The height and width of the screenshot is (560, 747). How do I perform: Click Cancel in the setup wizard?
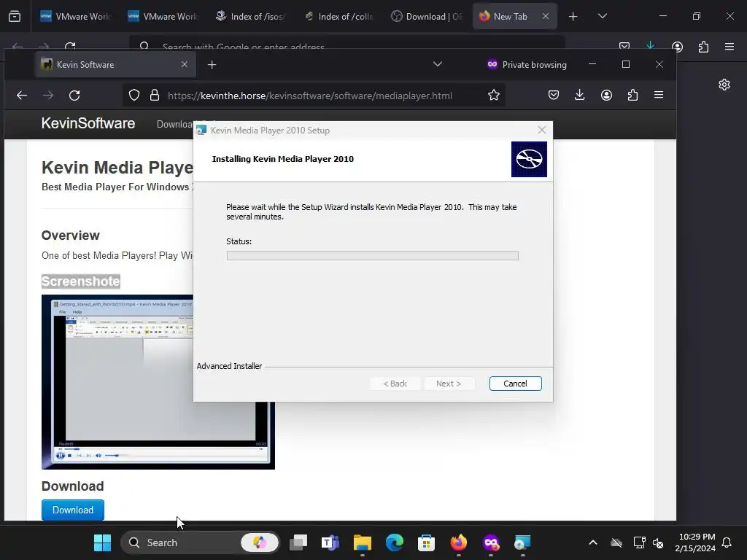[516, 384]
